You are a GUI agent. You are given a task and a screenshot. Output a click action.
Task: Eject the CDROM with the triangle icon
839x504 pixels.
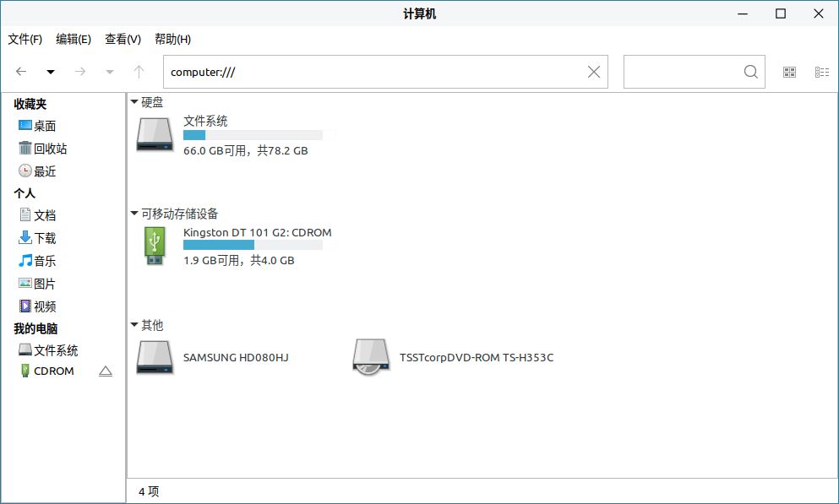[x=106, y=371]
